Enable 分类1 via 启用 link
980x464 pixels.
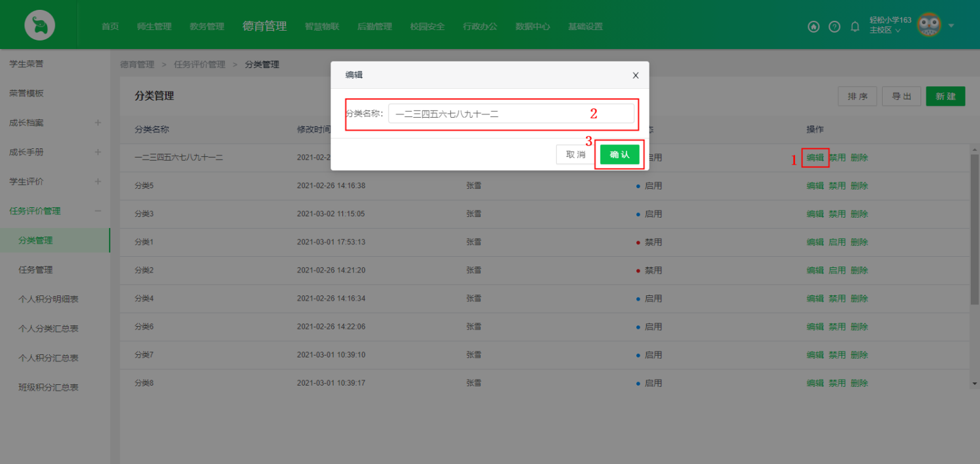tap(837, 242)
